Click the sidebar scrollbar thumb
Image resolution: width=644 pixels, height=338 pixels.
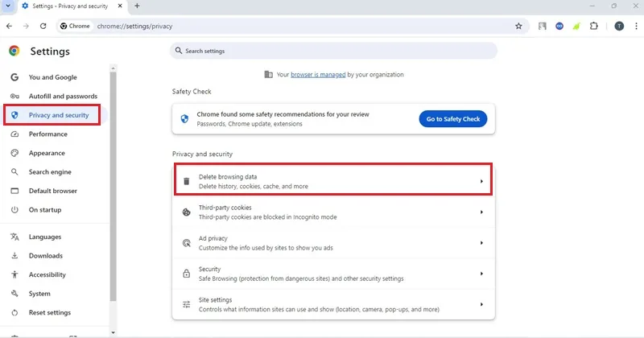pyautogui.click(x=114, y=187)
